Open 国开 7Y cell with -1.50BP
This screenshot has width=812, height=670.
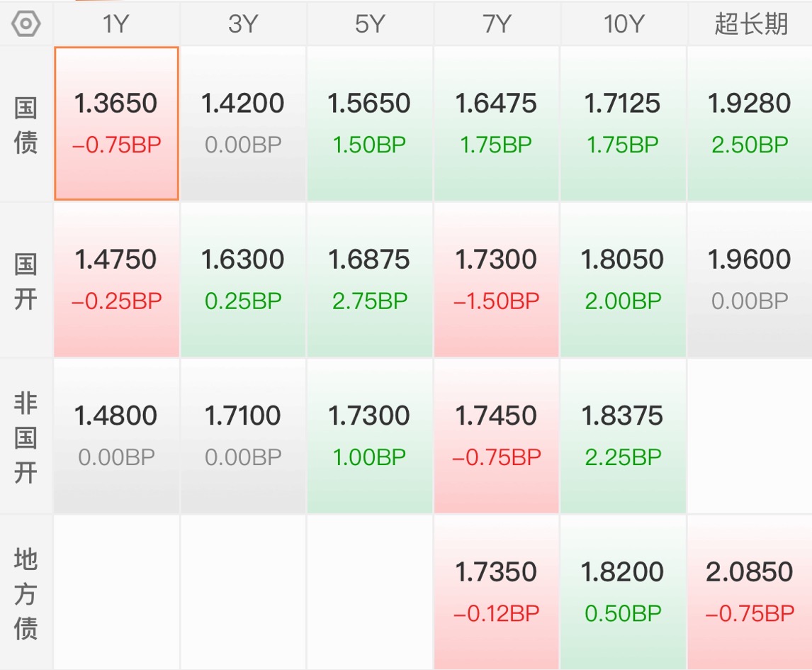click(x=497, y=280)
